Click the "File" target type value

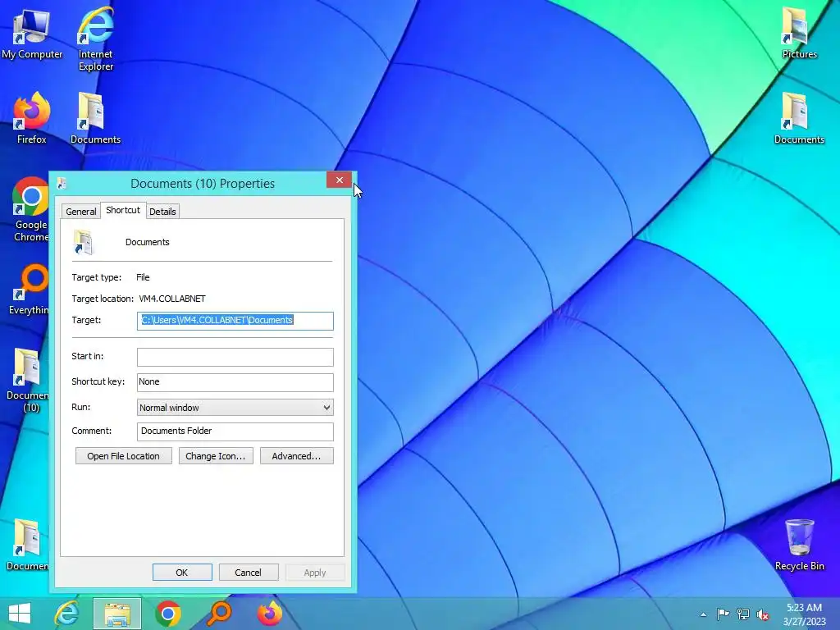pos(143,277)
